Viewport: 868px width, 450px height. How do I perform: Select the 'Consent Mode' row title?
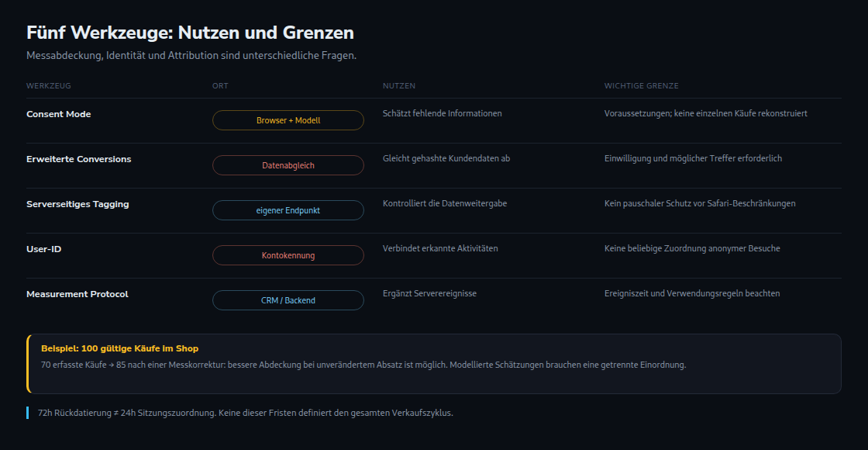click(59, 114)
